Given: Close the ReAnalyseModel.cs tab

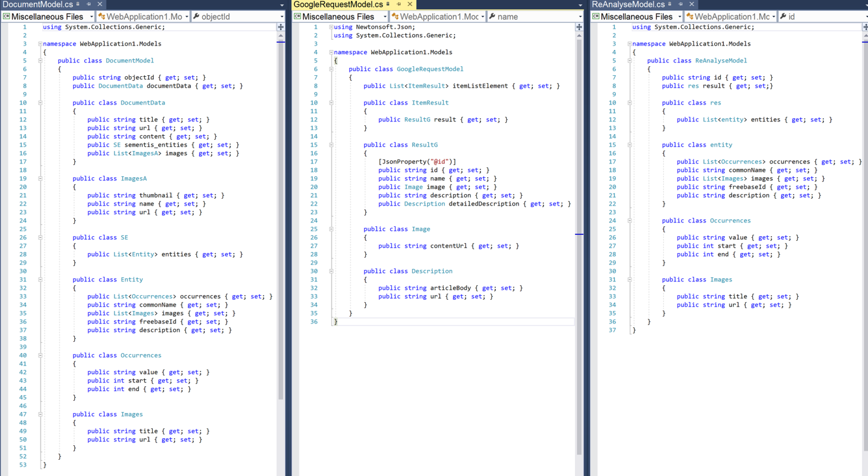Looking at the screenshot, I should point(692,4).
